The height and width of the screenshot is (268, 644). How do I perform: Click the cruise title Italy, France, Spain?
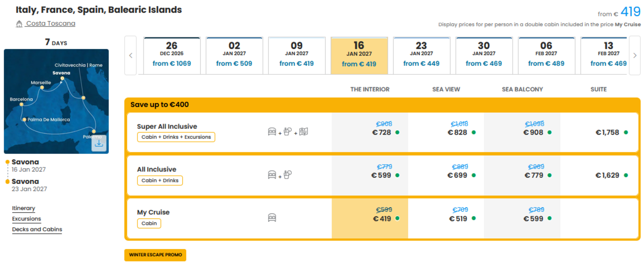[99, 10]
